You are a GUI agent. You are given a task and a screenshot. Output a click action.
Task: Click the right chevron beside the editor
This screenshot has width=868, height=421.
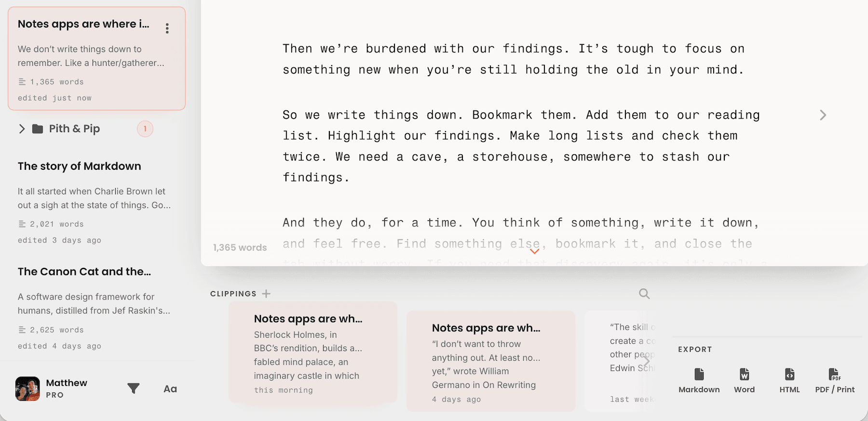point(823,115)
